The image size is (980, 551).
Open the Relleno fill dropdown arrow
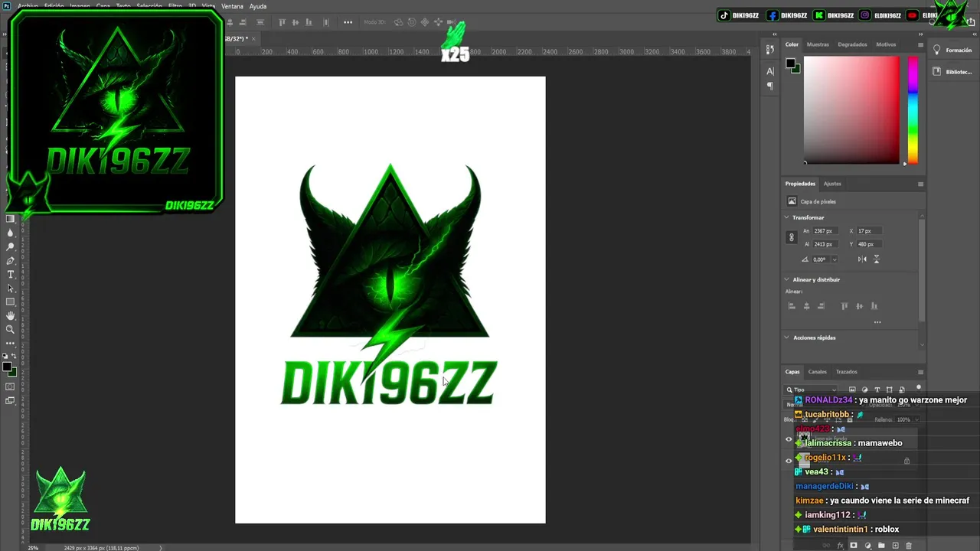pos(916,419)
